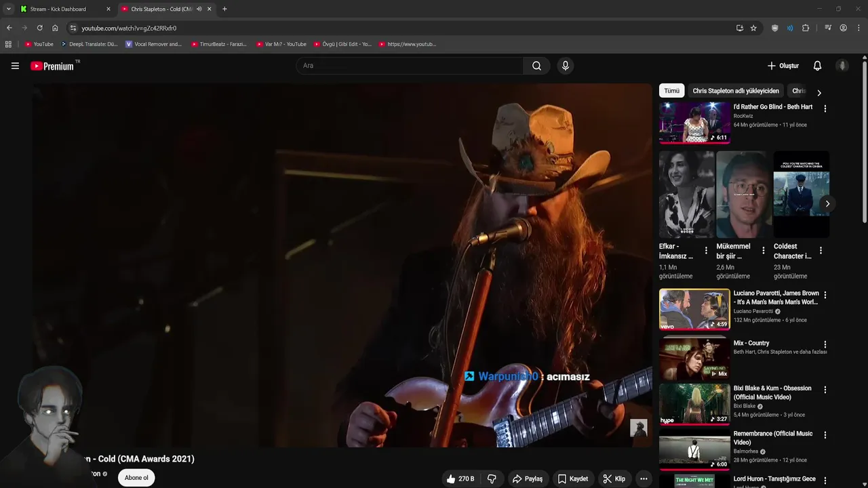Dislike the video with thumbs down
868x488 pixels.
[492, 479]
